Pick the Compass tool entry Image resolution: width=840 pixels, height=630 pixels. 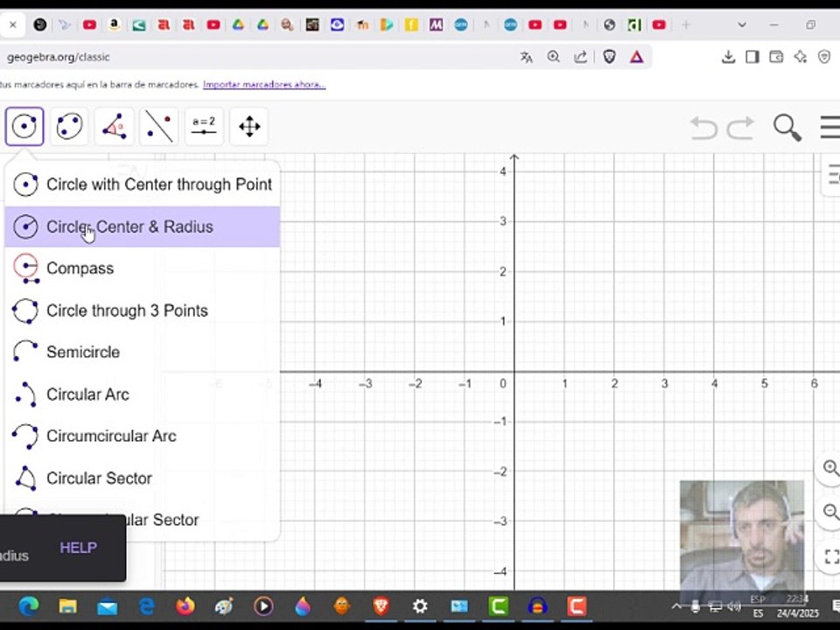click(142, 269)
